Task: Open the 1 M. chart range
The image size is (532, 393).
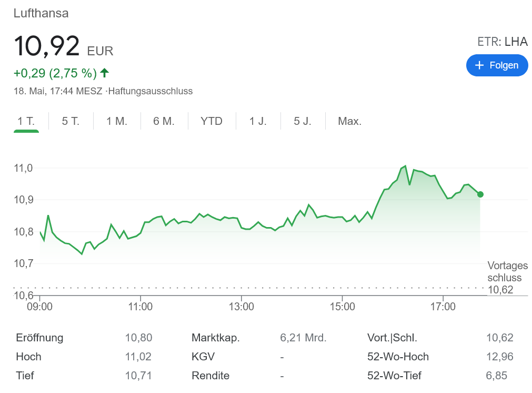Action: pyautogui.click(x=117, y=121)
